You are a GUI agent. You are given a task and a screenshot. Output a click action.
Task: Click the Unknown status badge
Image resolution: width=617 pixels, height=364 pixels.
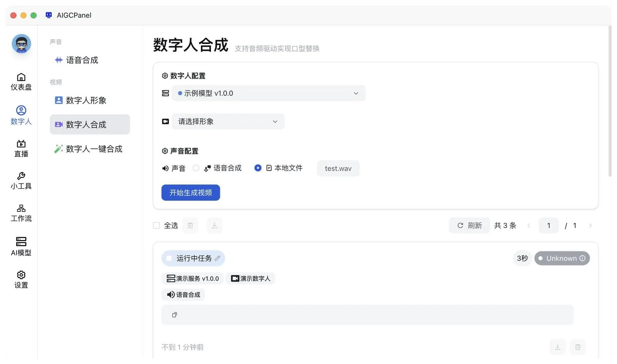(562, 258)
